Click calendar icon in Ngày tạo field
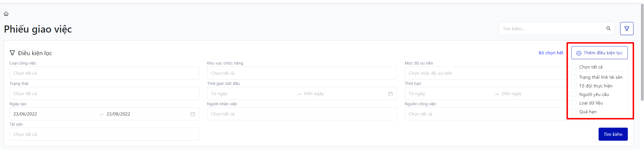Viewport: 644px width, 150px height. point(193,114)
